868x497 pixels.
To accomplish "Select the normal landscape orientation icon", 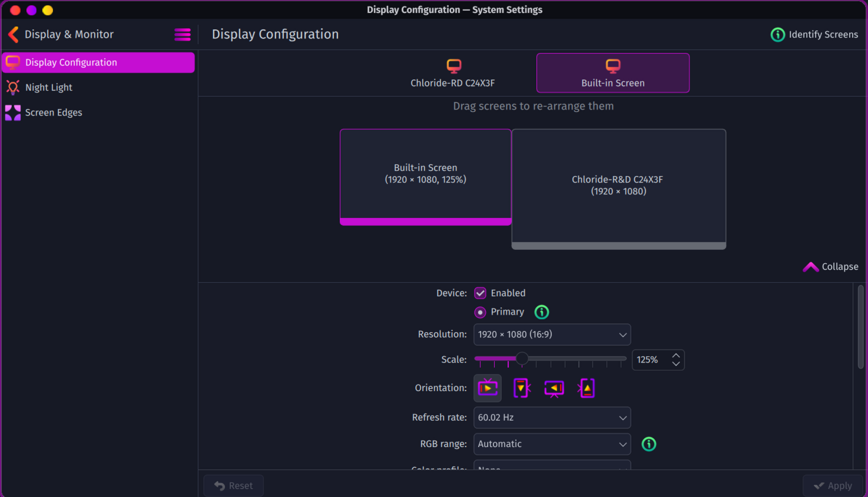I will point(488,388).
